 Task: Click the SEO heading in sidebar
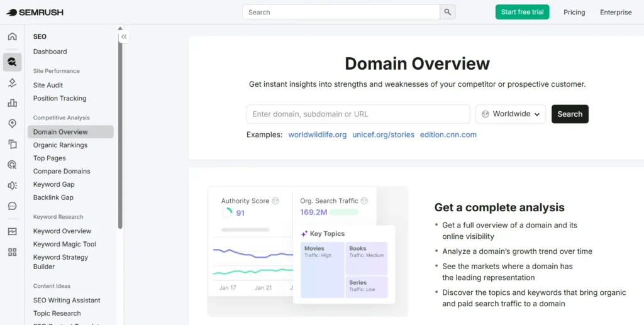(40, 36)
